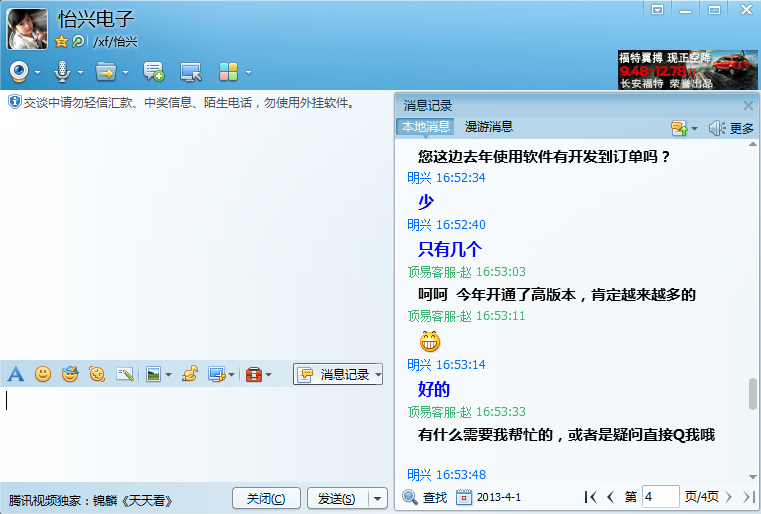The height and width of the screenshot is (514, 761).
Task: Click the create discussion group icon
Action: [x=153, y=71]
